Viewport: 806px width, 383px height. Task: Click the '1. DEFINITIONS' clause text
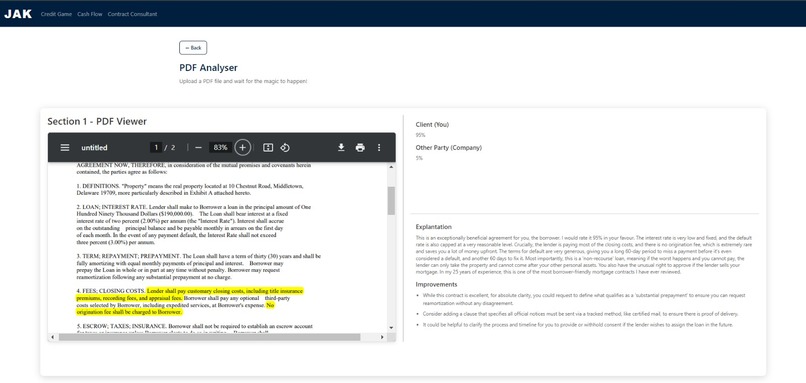190,189
